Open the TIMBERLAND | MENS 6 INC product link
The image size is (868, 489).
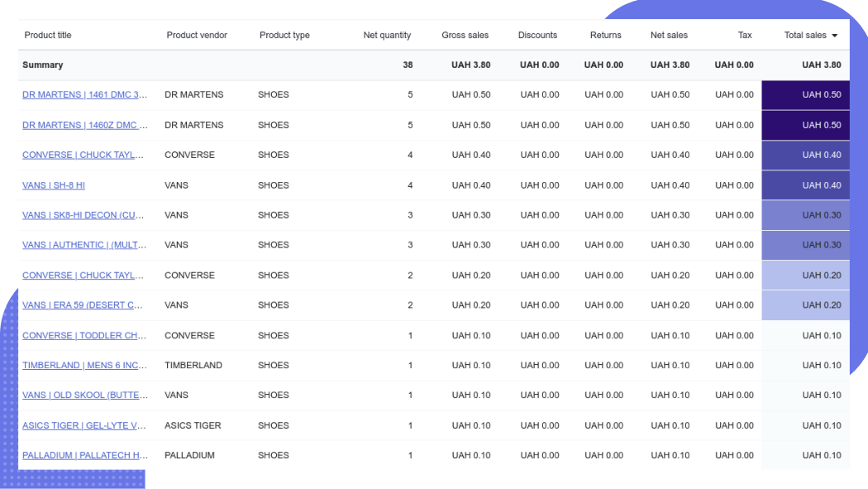point(84,366)
